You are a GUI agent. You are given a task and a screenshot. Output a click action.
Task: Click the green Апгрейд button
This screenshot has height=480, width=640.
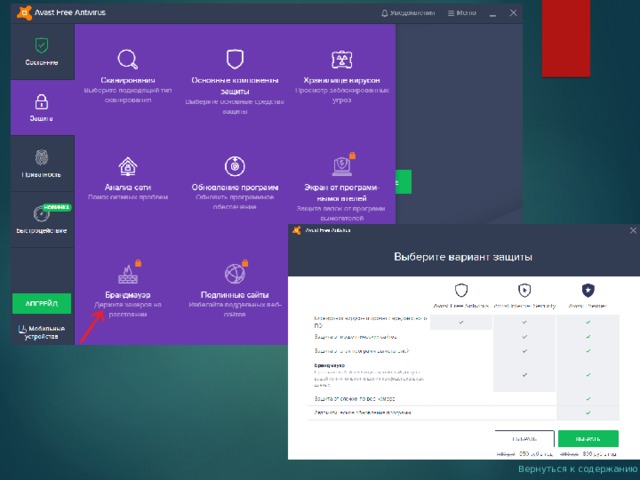point(42,303)
